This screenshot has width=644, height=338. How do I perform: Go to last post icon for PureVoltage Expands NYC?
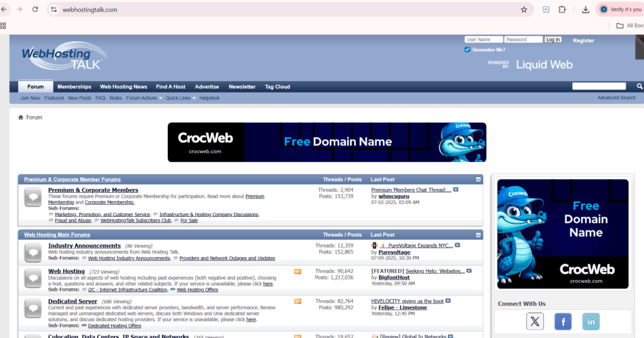point(457,245)
